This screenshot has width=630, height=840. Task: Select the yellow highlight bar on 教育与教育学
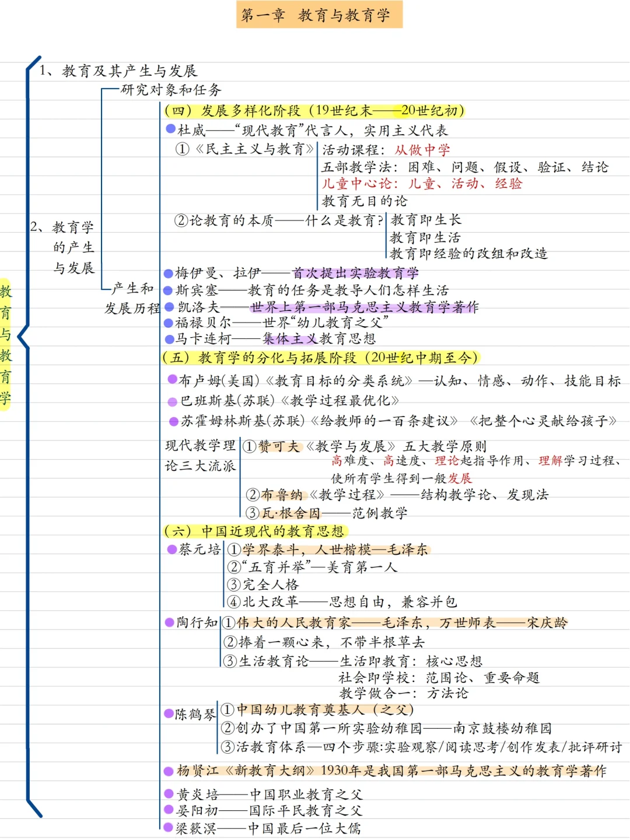6,341
